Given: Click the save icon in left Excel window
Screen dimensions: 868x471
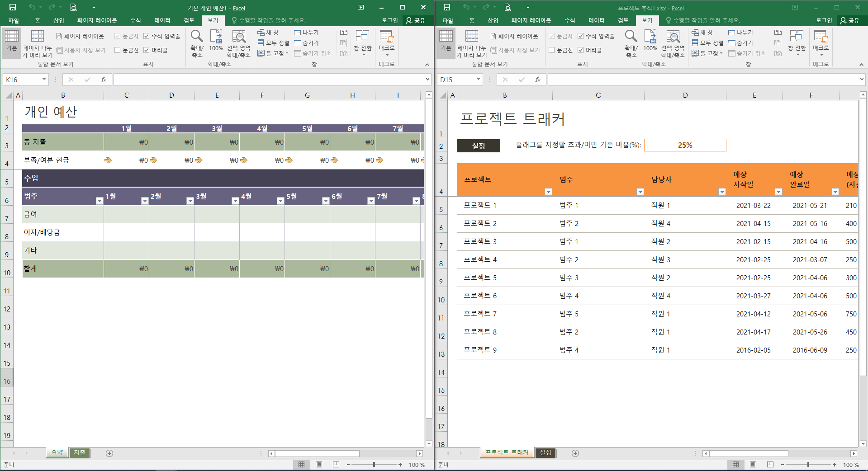Looking at the screenshot, I should point(13,7).
